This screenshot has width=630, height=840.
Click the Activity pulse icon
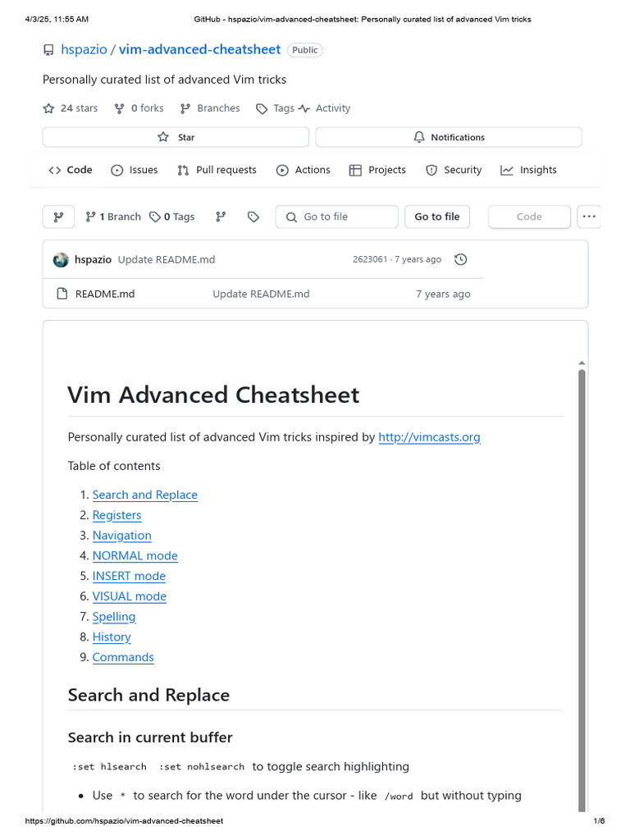tap(304, 108)
